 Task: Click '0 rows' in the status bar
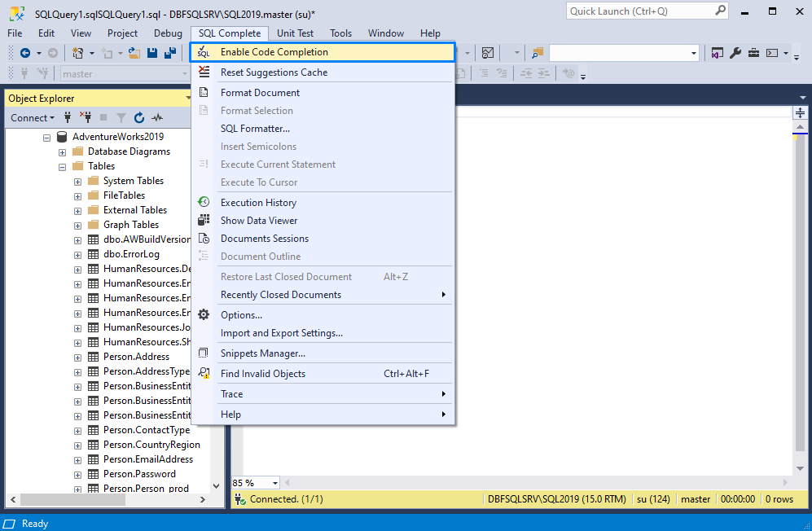(779, 499)
